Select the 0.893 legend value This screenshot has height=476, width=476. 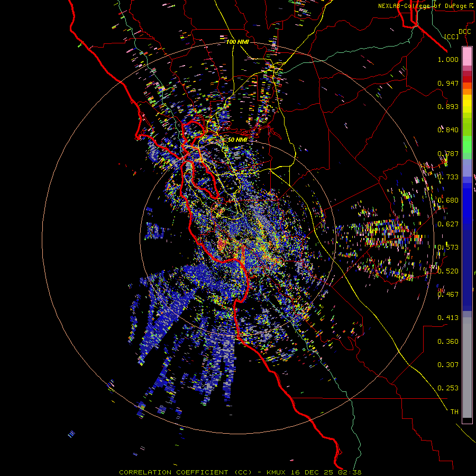[x=448, y=106]
